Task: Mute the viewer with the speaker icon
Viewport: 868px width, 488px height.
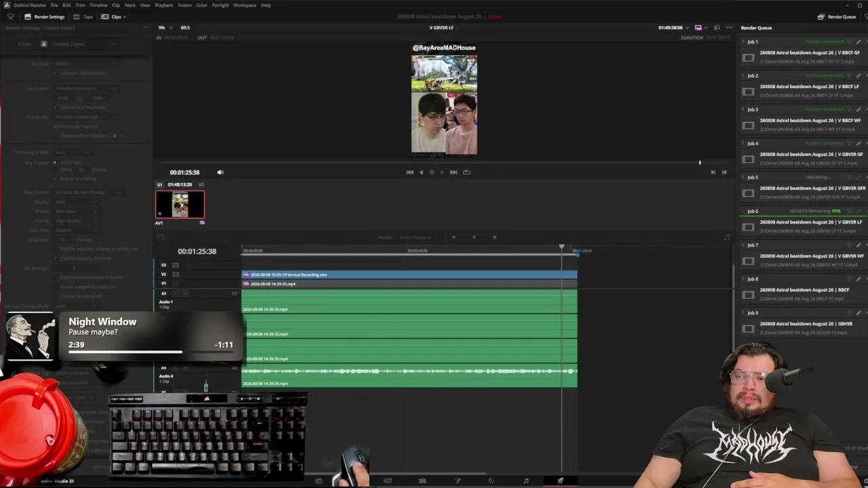Action: click(220, 172)
